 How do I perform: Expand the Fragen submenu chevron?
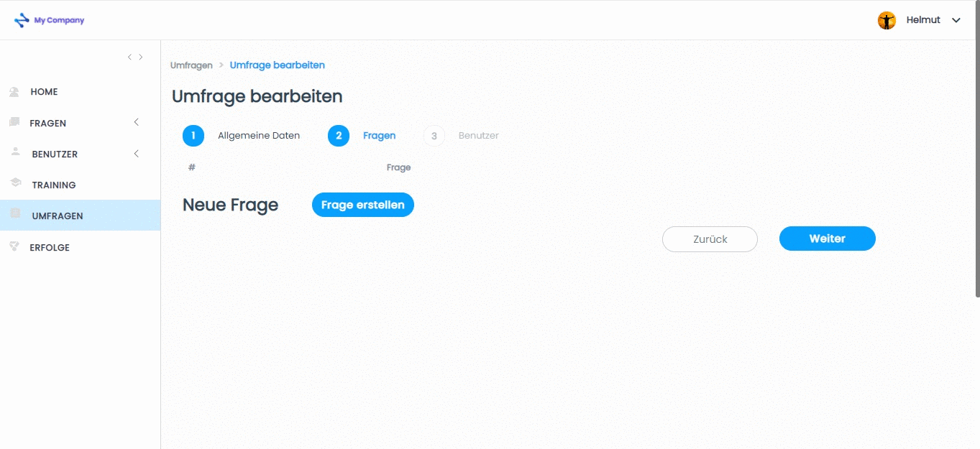(x=137, y=123)
